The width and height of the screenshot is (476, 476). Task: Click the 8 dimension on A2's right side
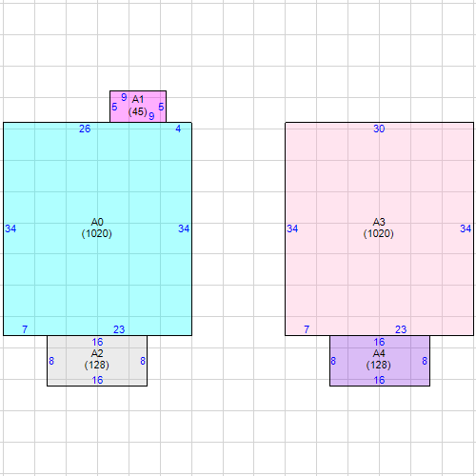coord(143,361)
